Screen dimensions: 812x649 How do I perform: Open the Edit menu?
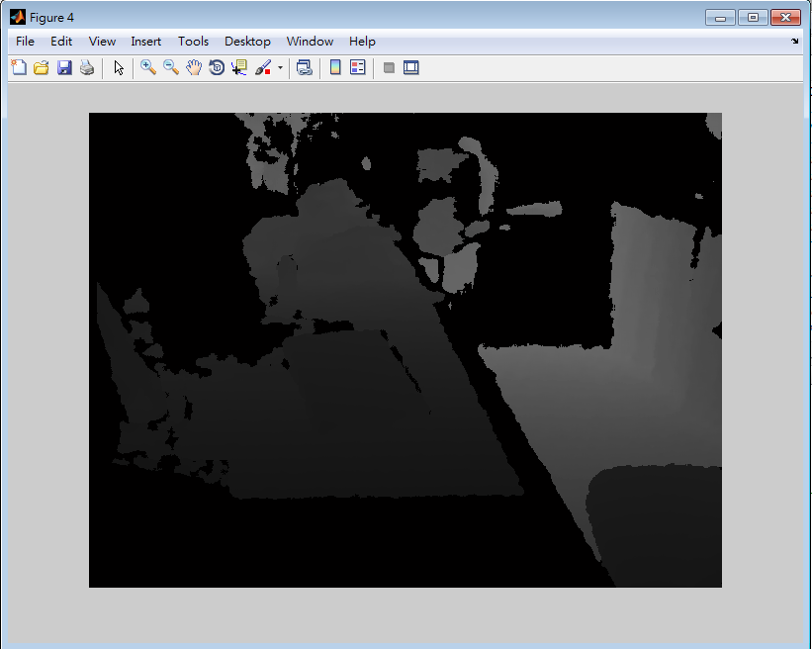point(61,42)
